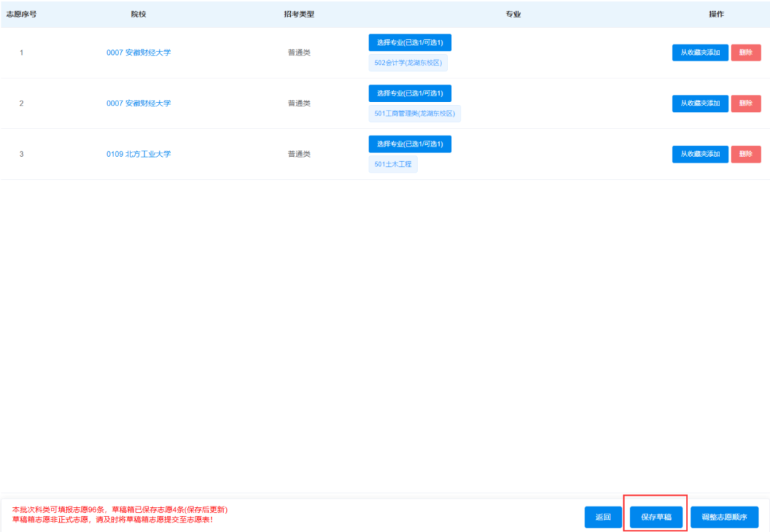The image size is (770, 532).
Task: Click 选择专业 button for volunteer 1
Action: pos(409,43)
